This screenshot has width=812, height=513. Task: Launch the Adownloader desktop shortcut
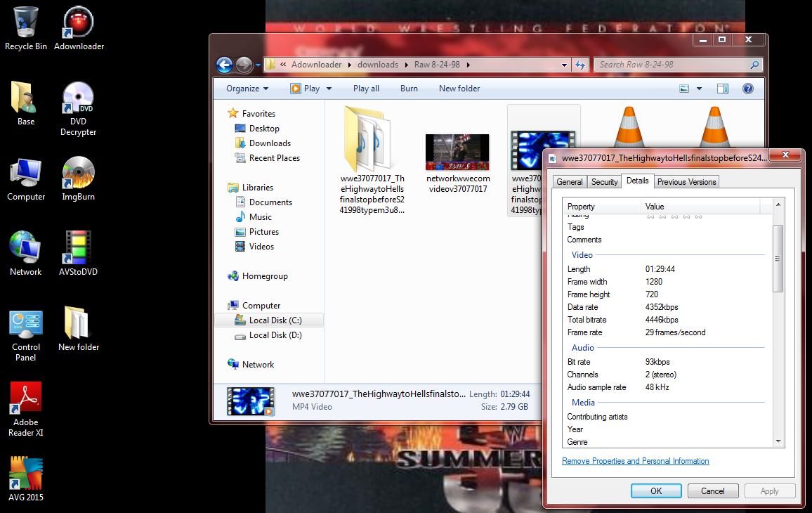[79, 29]
